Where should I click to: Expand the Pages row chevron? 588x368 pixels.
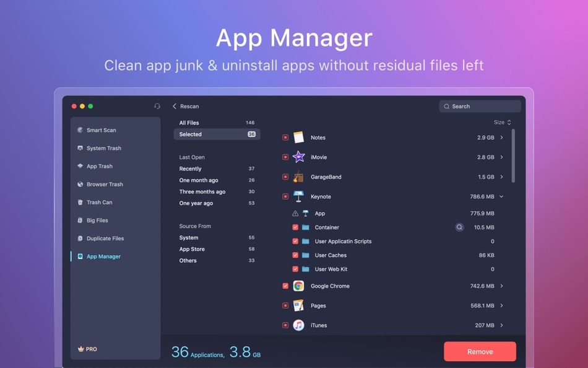502,305
